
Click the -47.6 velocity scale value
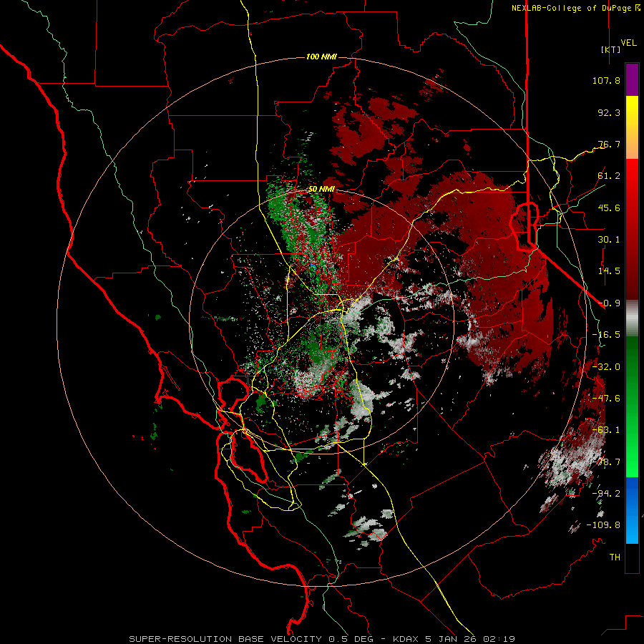(x=606, y=399)
